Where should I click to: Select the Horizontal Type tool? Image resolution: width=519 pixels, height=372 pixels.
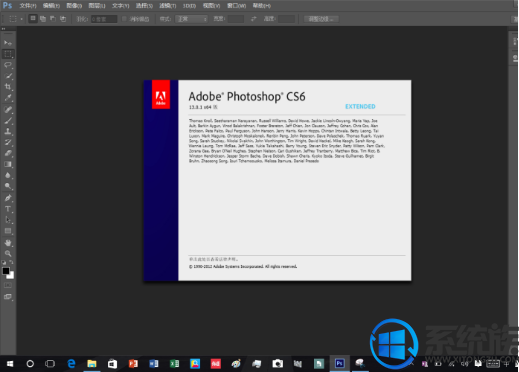tap(8, 209)
